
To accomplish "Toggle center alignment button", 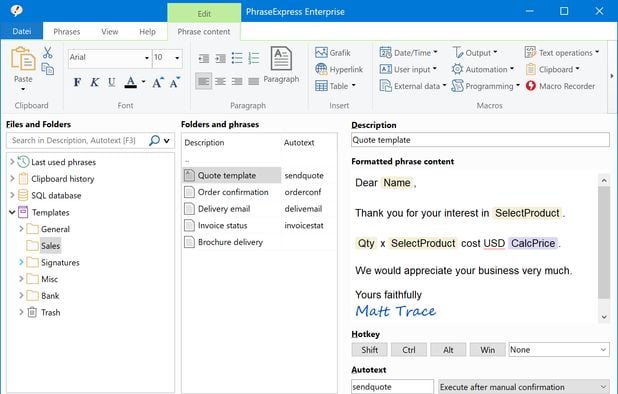I will point(220,81).
